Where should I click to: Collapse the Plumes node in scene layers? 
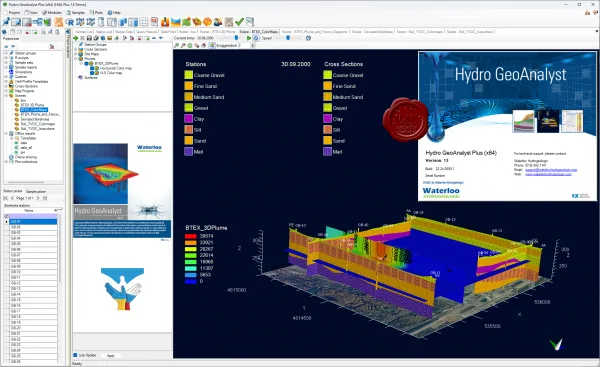pyautogui.click(x=75, y=59)
